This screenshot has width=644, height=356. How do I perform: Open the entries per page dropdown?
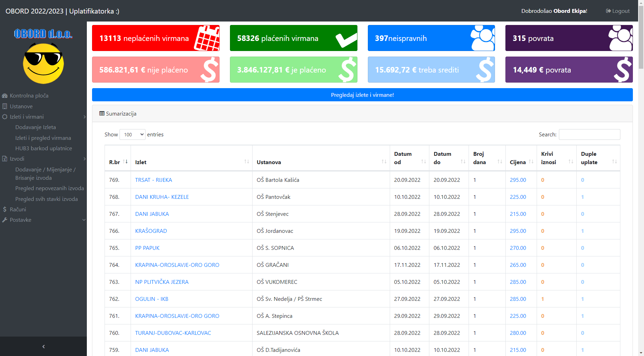(132, 135)
